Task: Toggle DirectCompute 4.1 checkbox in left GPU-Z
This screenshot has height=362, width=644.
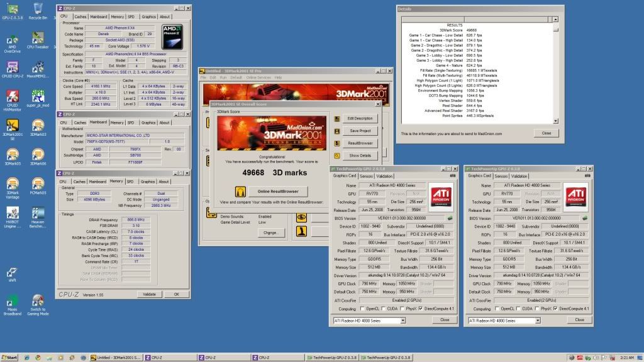Action: (420, 309)
